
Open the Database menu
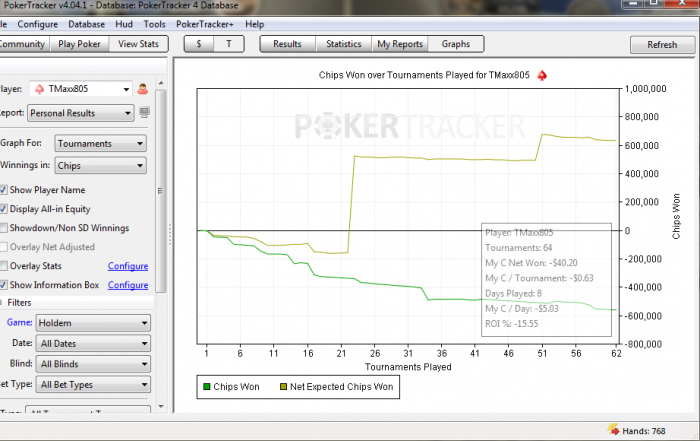(x=86, y=25)
